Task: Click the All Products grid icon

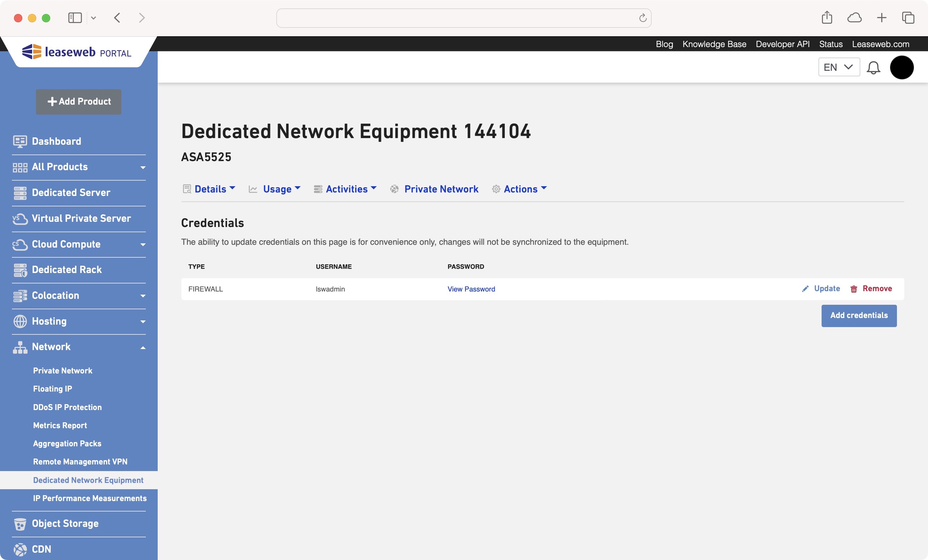Action: (x=20, y=167)
